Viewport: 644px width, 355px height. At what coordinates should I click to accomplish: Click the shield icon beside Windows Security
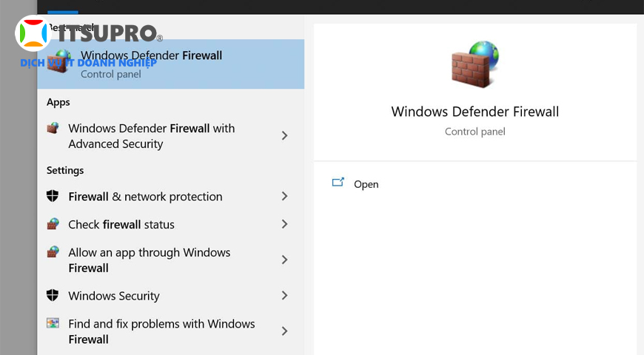point(53,295)
